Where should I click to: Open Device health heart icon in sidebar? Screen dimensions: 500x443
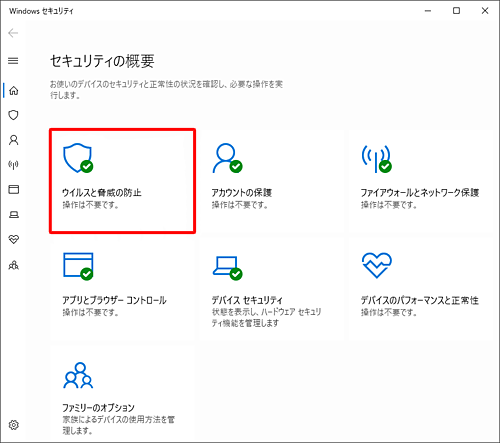click(14, 239)
